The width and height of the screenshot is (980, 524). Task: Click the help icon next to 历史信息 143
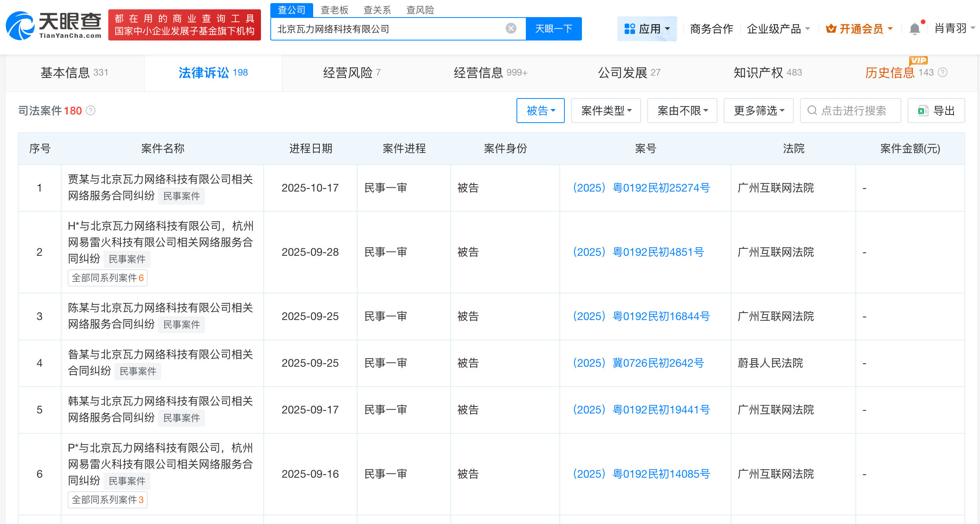coord(942,72)
